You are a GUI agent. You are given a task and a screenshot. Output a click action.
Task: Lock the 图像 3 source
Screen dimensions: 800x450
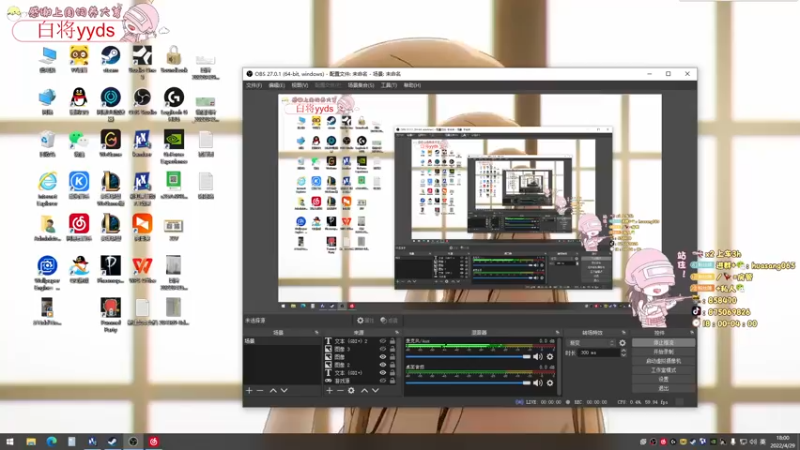pos(392,349)
